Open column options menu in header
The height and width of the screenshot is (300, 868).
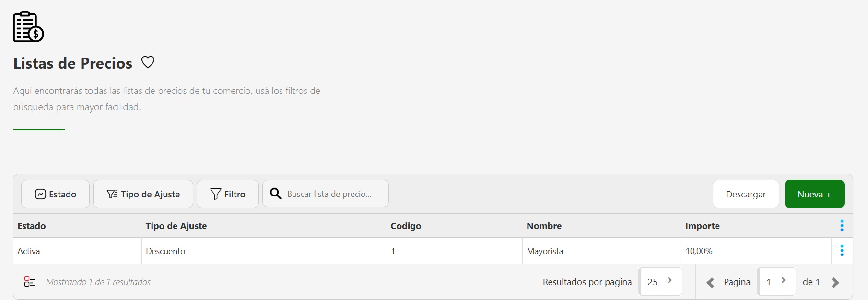(x=842, y=226)
